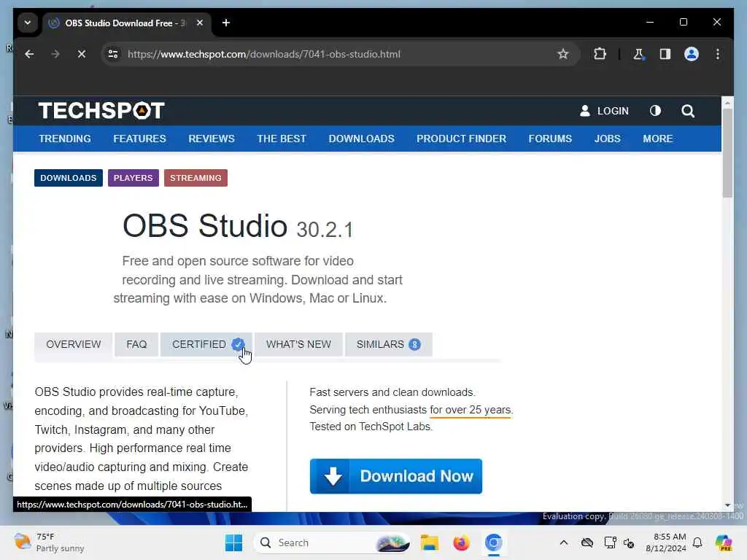Image resolution: width=747 pixels, height=560 pixels.
Task: Click the page vertical scrollbar thumb
Action: click(727, 152)
